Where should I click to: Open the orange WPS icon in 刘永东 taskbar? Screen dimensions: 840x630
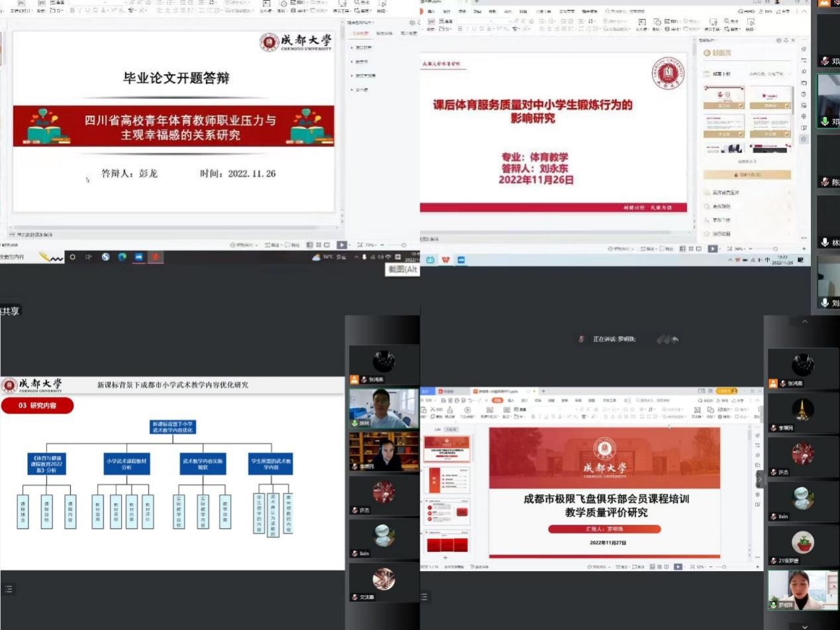coord(445,260)
